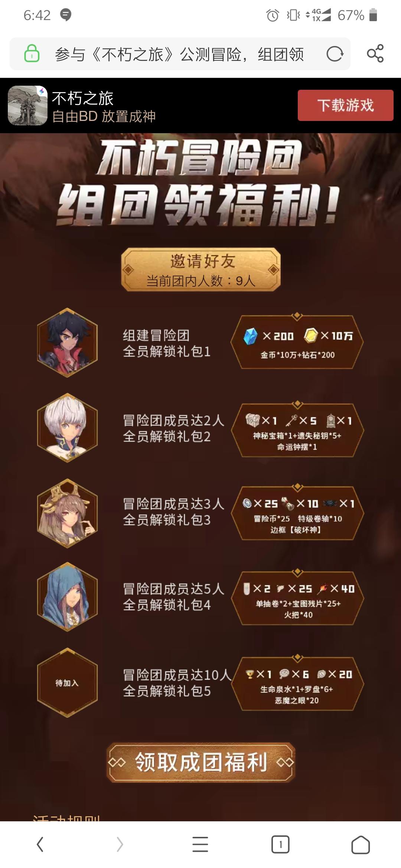401x868 pixels.
Task: Select the black-haired character avatar
Action: pos(67,343)
